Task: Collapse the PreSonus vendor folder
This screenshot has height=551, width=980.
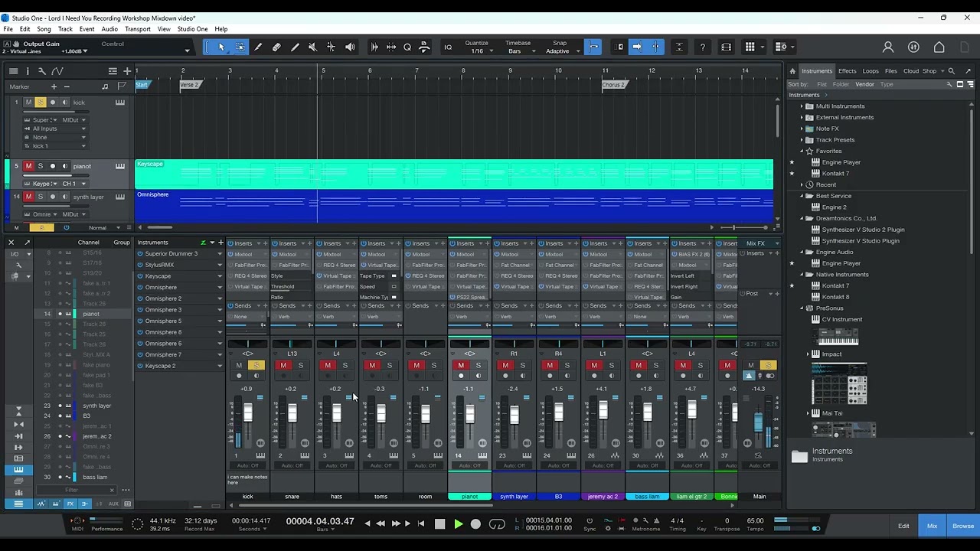Action: point(802,308)
